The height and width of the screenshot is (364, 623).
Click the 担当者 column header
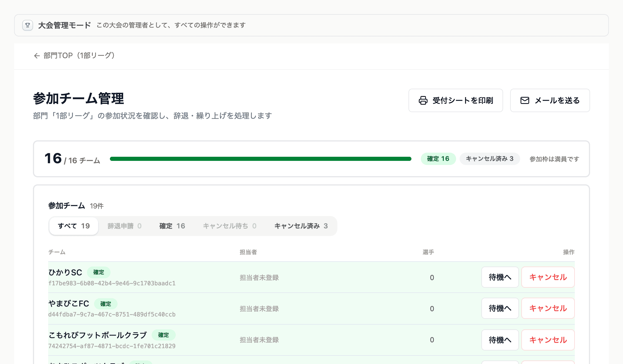(x=248, y=252)
